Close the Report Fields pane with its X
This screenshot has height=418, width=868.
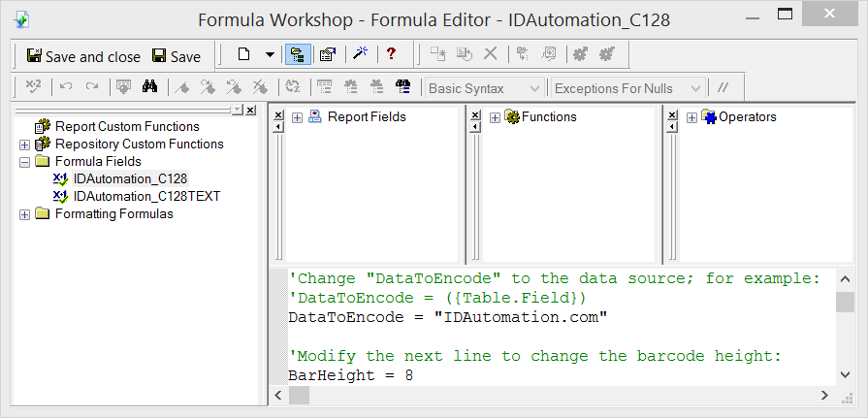278,115
